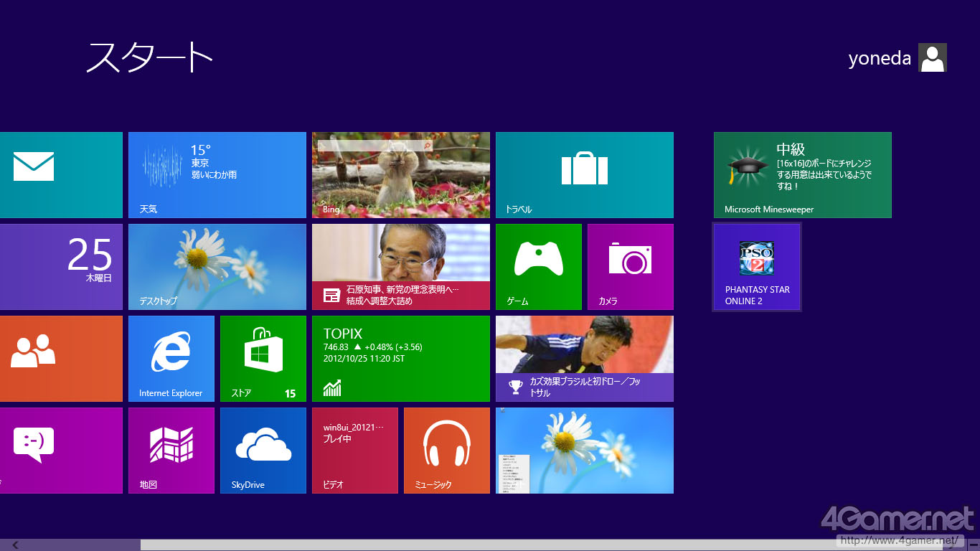Click the yoneda user account picture
Screen dimensions: 980x551
pyautogui.click(x=932, y=57)
